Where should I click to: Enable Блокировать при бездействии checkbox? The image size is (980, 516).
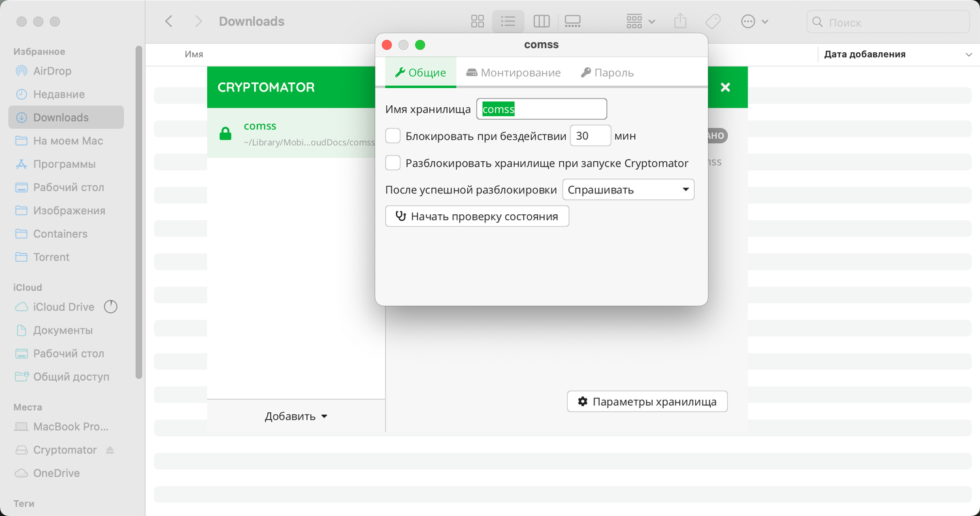pyautogui.click(x=393, y=136)
